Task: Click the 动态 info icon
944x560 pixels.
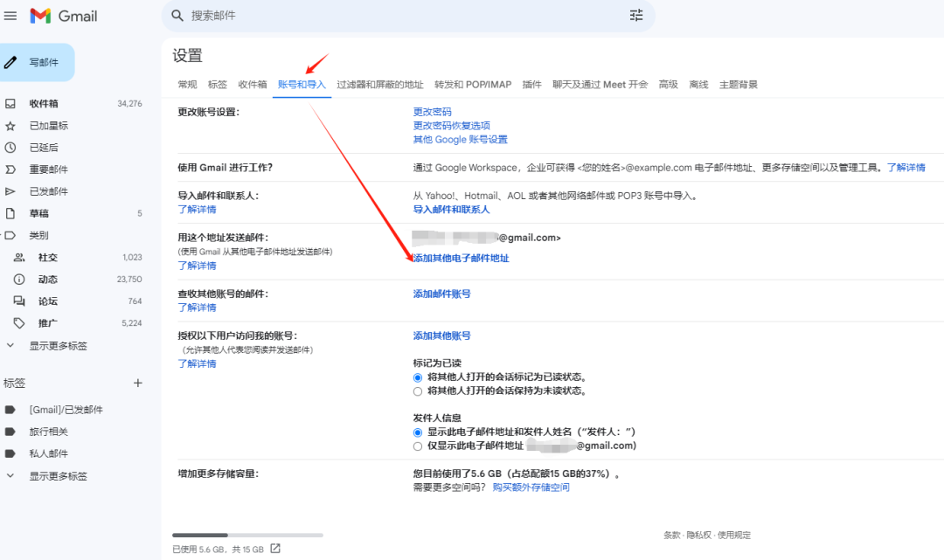Action: click(x=19, y=279)
